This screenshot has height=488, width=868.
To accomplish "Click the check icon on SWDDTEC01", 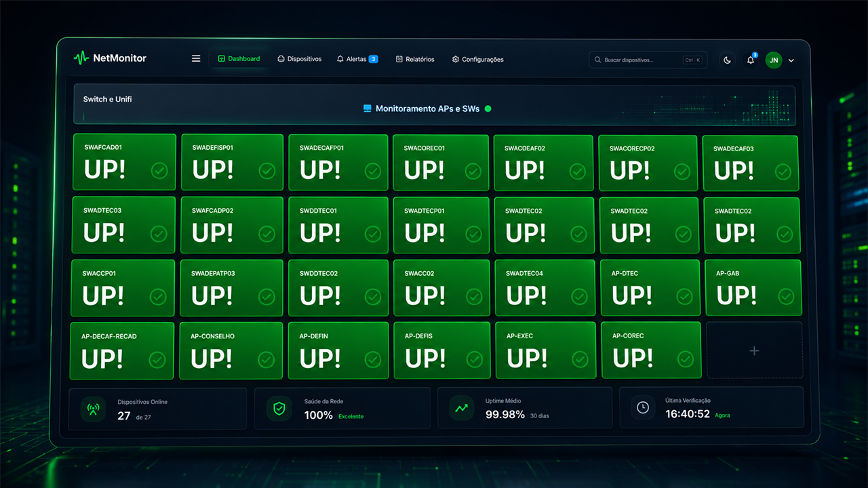I will 373,234.
